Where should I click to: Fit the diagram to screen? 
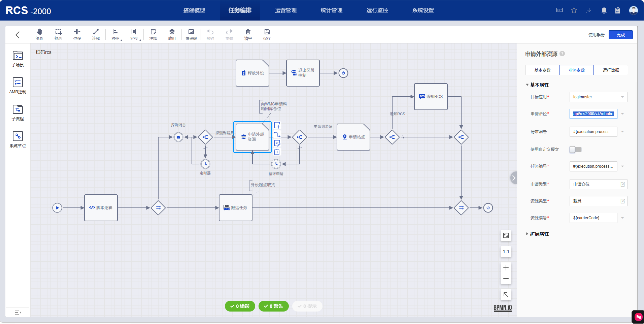506,235
